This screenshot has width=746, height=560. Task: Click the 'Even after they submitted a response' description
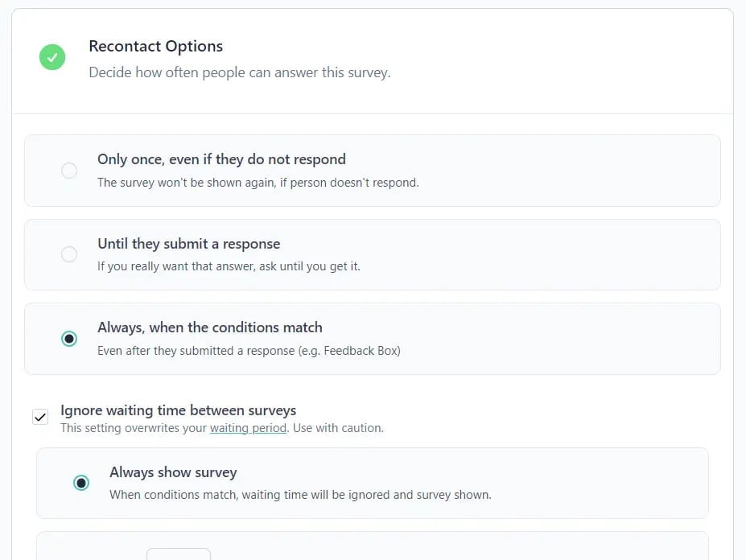pos(249,351)
